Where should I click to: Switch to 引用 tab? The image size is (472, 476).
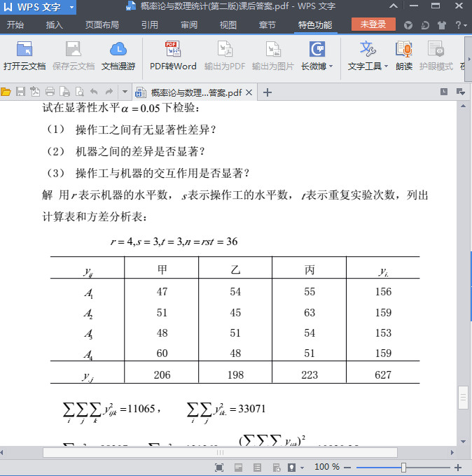pos(150,25)
